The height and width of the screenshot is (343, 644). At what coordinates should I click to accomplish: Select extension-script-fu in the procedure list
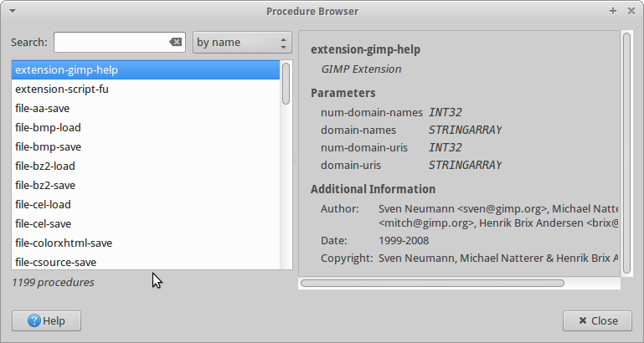pos(146,89)
